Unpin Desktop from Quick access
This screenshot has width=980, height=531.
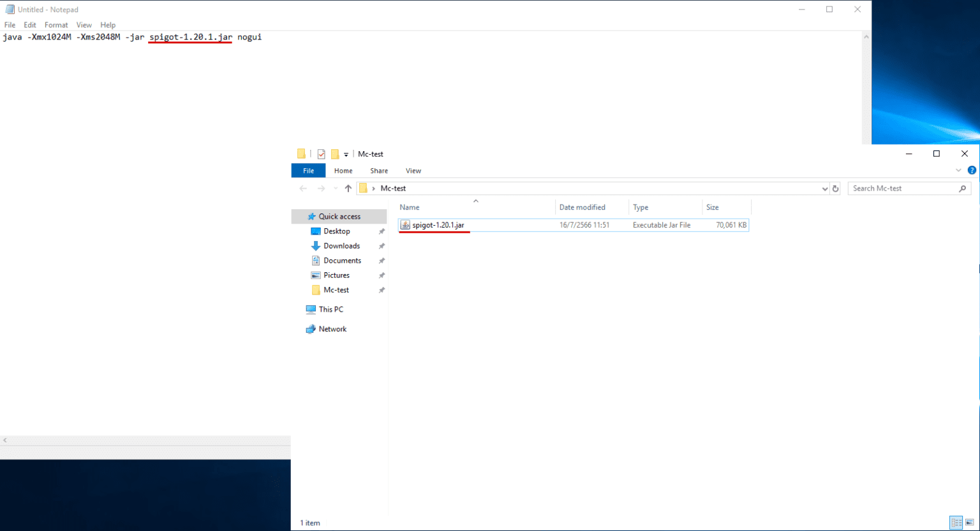pyautogui.click(x=381, y=231)
